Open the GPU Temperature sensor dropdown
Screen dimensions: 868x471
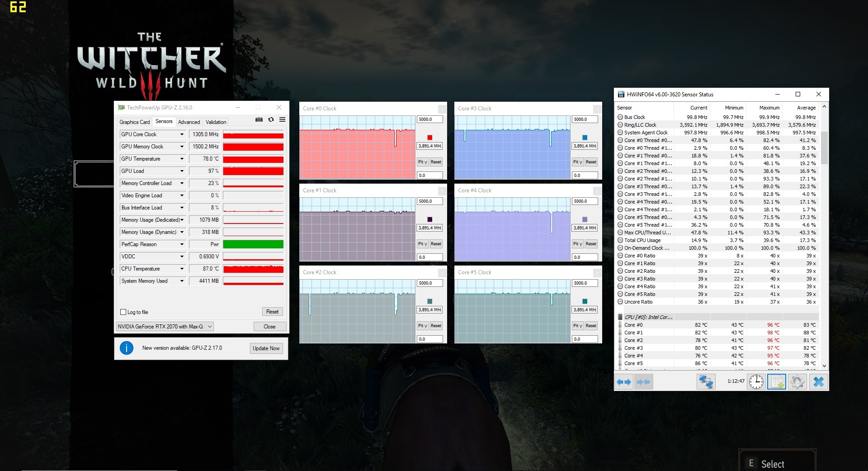(x=182, y=159)
